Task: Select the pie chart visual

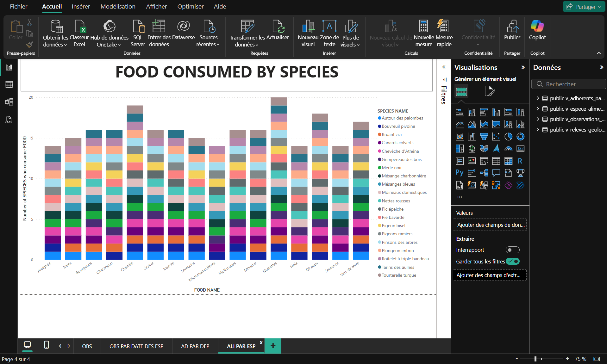Action: 508,136
